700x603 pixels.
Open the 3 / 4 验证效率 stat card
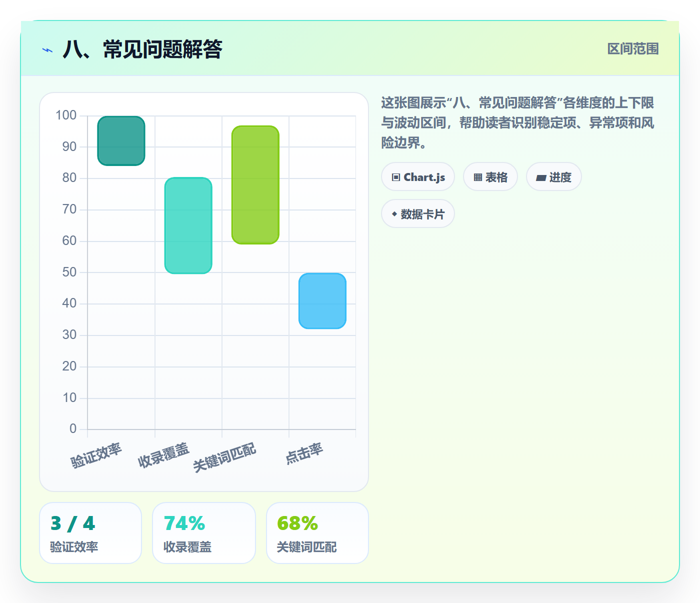90,533
